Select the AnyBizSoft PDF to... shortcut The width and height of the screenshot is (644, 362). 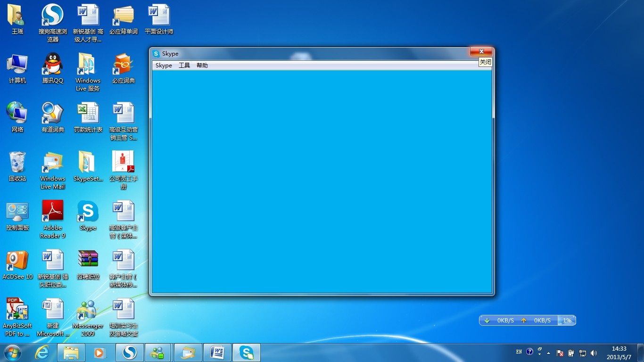coord(17,317)
